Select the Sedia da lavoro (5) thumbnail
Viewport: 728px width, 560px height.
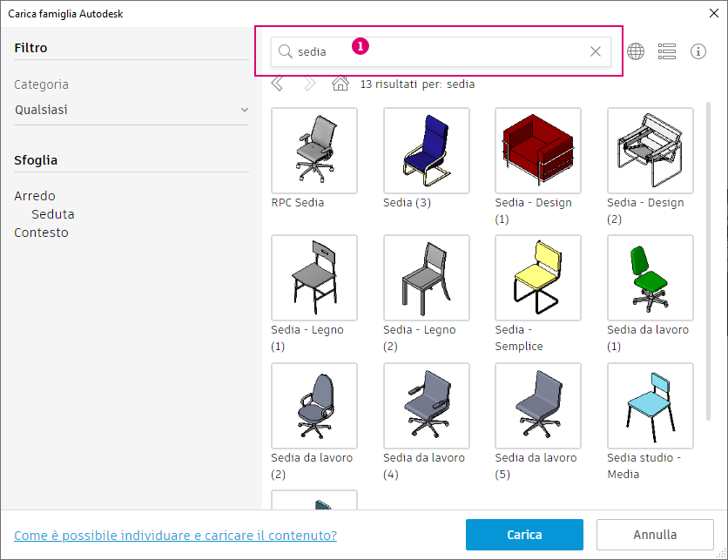[538, 406]
